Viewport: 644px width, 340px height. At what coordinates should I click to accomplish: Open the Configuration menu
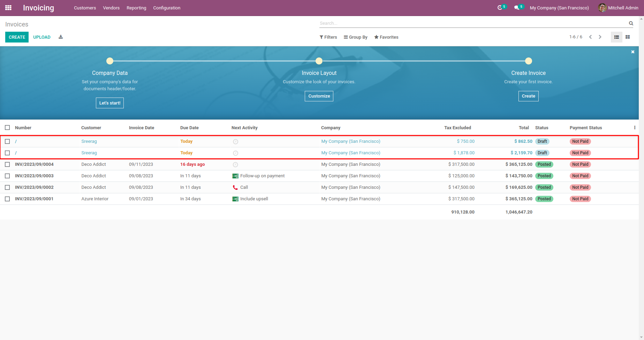[167, 8]
